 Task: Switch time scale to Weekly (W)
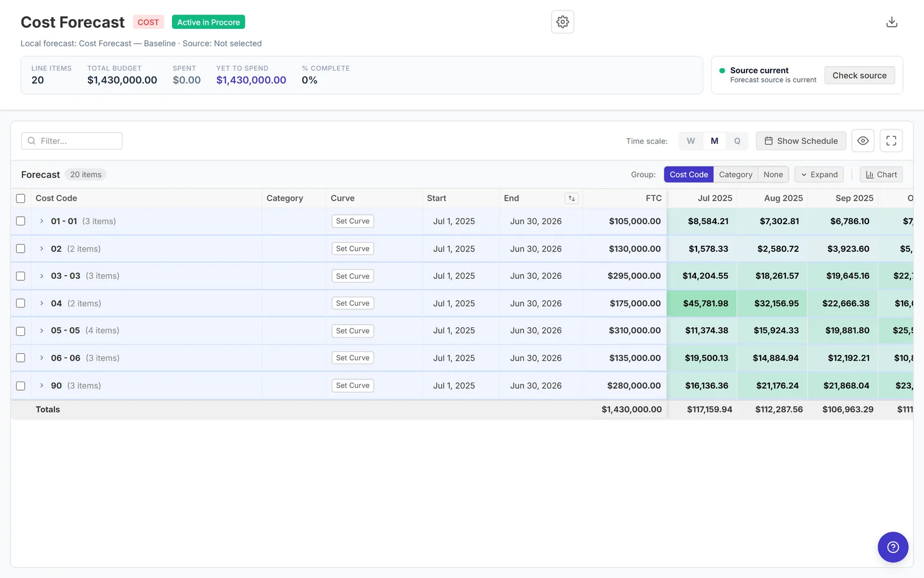(x=691, y=141)
